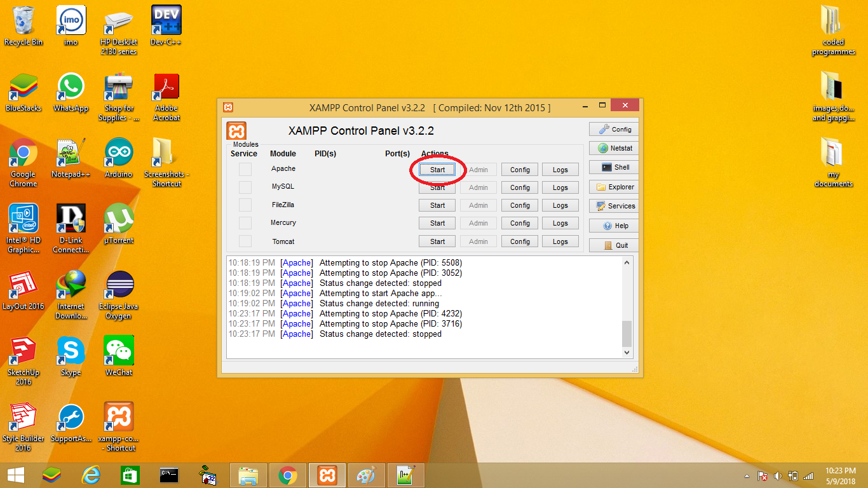Open Config for the FileZilla module
The height and width of the screenshot is (488, 868).
[520, 205]
